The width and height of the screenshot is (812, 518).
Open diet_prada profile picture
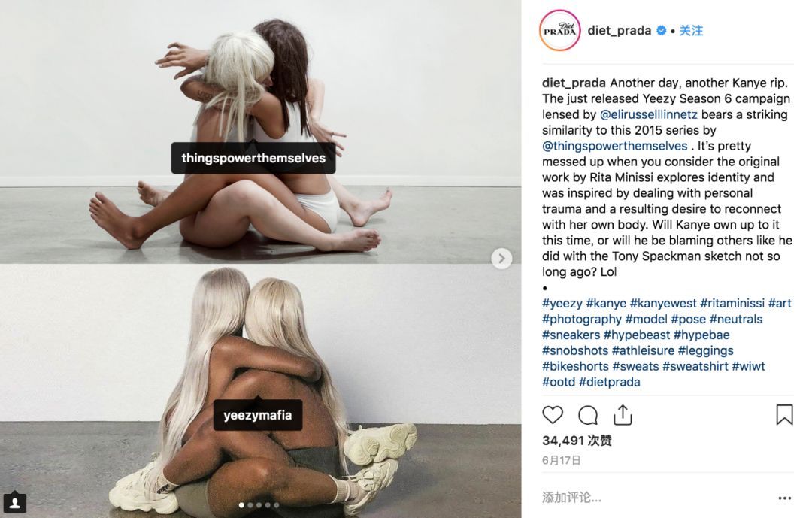coord(560,31)
